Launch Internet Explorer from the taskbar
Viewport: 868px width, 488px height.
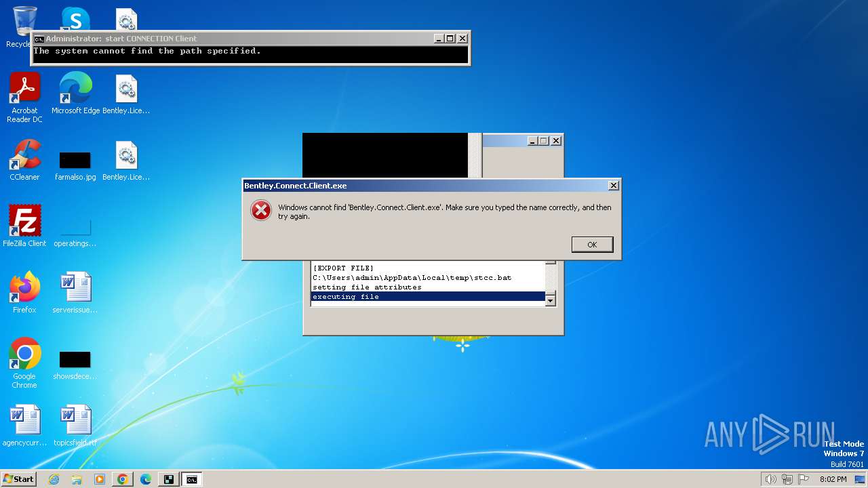click(x=54, y=479)
